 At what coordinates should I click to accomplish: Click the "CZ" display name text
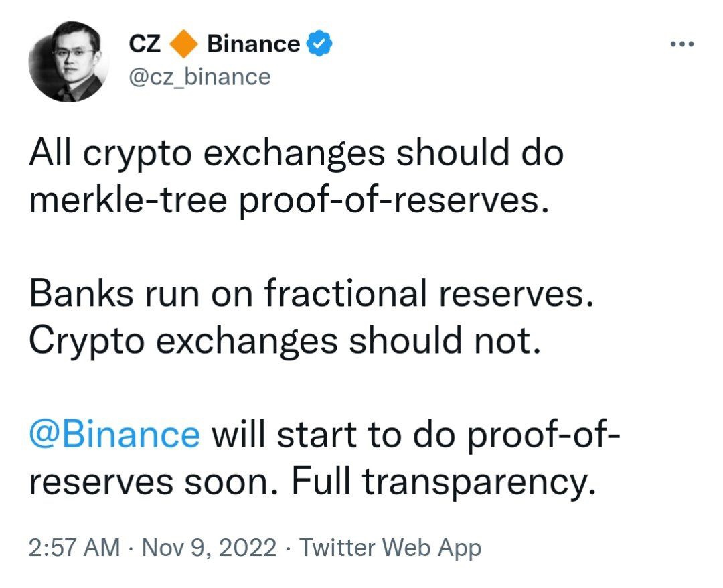145,44
